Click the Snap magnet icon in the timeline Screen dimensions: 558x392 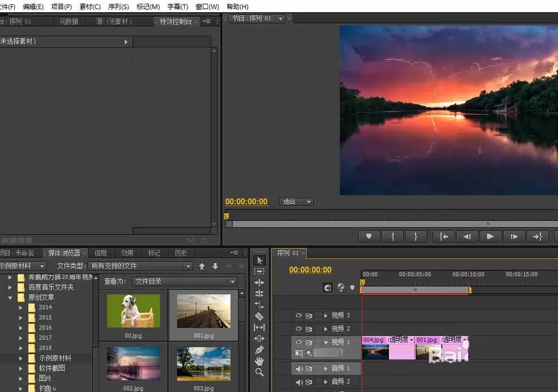pos(328,288)
